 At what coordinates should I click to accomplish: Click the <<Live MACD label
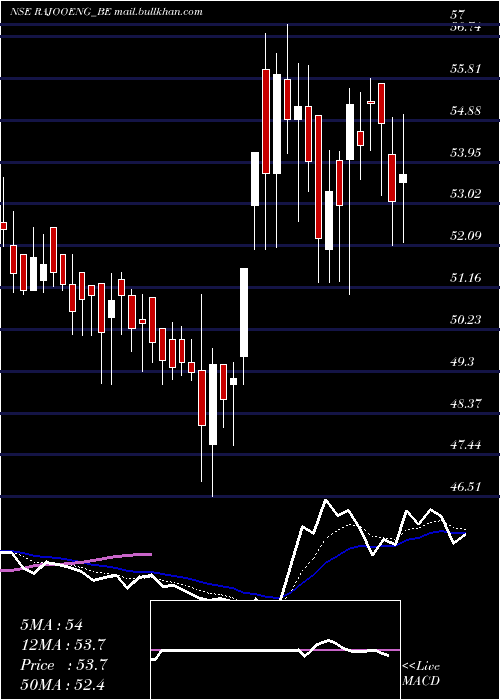pyautogui.click(x=421, y=674)
